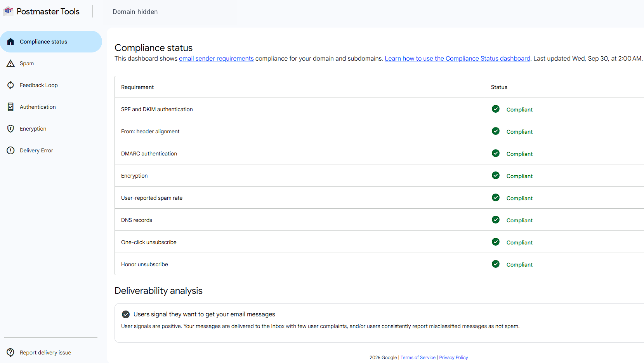
Task: Click green check icon in Encryption row
Action: (x=496, y=175)
